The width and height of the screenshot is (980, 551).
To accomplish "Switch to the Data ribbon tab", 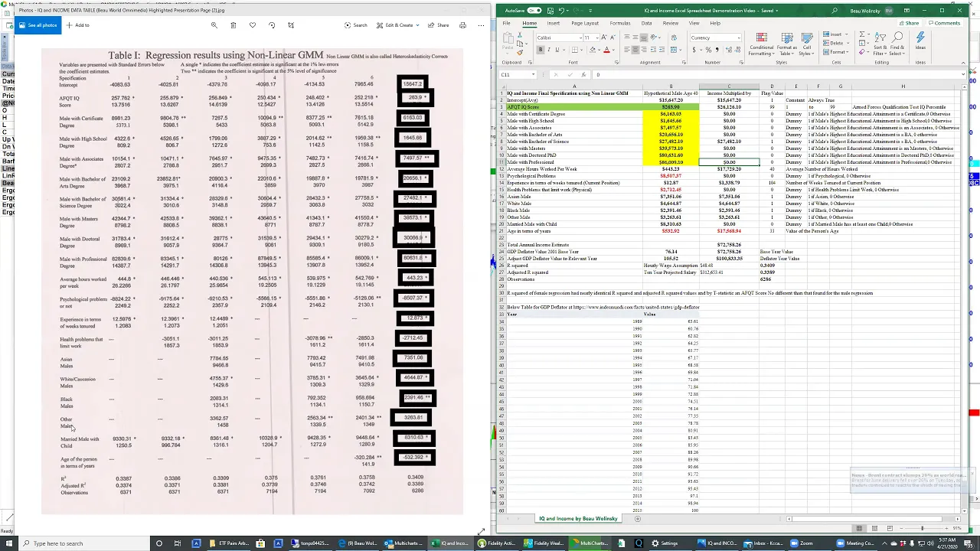I will (647, 23).
